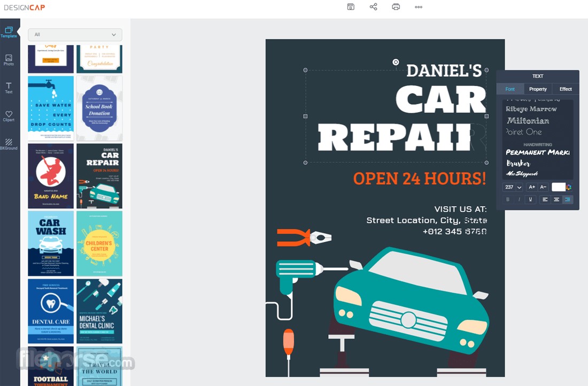
Task: Click the share icon in top toolbar
Action: (374, 7)
